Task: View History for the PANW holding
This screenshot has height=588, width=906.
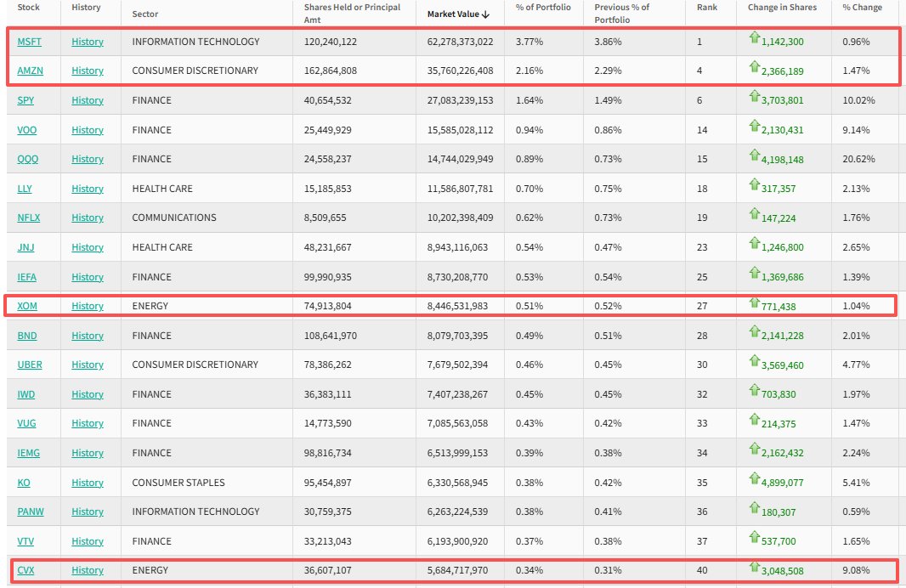Action: click(x=88, y=512)
